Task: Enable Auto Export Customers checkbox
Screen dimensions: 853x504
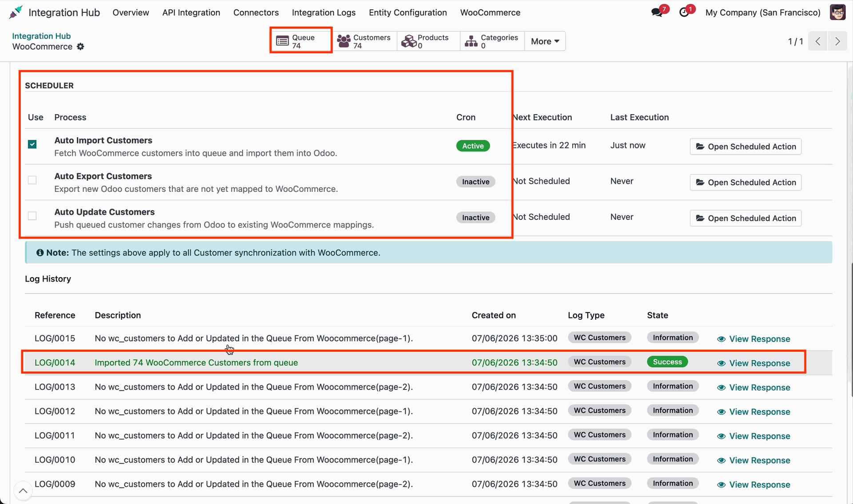Action: [32, 180]
